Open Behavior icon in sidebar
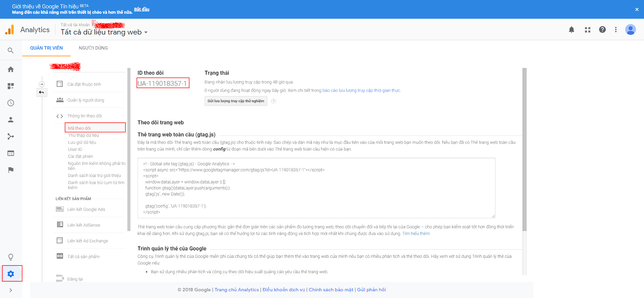The width and height of the screenshot is (644, 298). coord(11,153)
